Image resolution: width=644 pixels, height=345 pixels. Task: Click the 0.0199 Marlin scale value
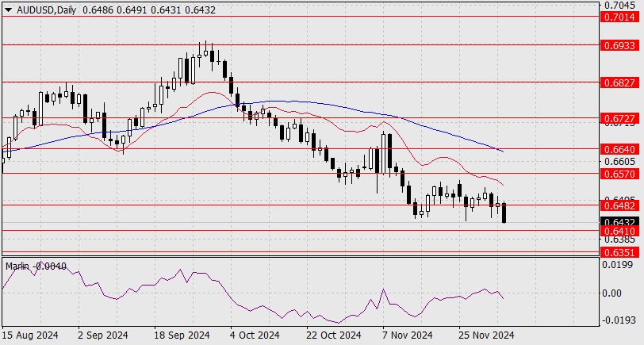(x=619, y=265)
